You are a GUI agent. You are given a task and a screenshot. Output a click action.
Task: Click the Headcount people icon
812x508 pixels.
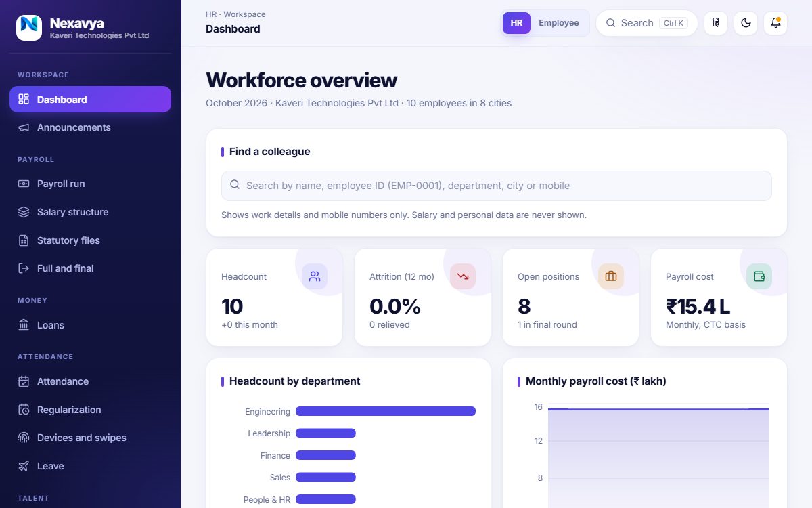pos(315,276)
